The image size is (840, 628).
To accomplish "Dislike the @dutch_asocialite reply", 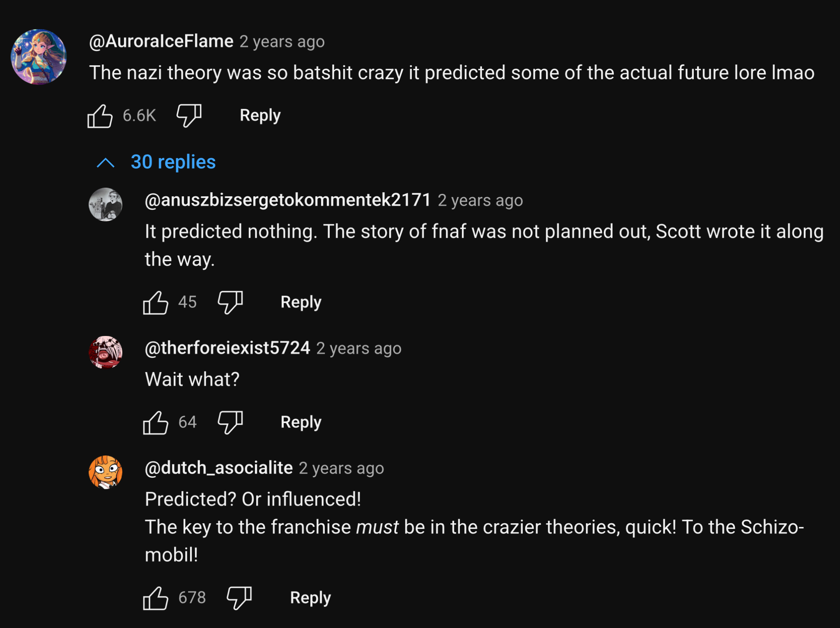I will pos(239,598).
